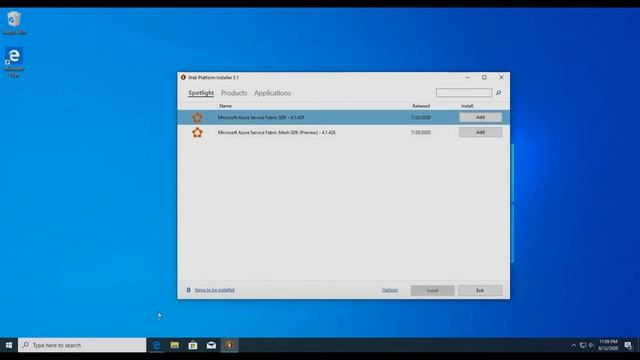640x360 pixels.
Task: Switch to the Products tab
Action: [x=234, y=93]
